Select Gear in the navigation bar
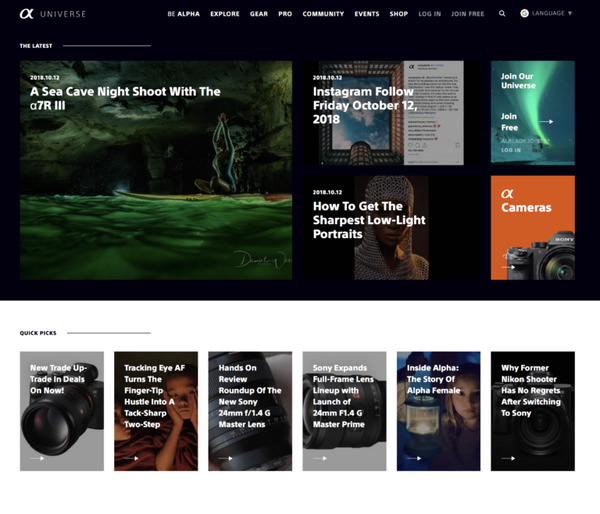Image resolution: width=600 pixels, height=514 pixels. [x=258, y=14]
